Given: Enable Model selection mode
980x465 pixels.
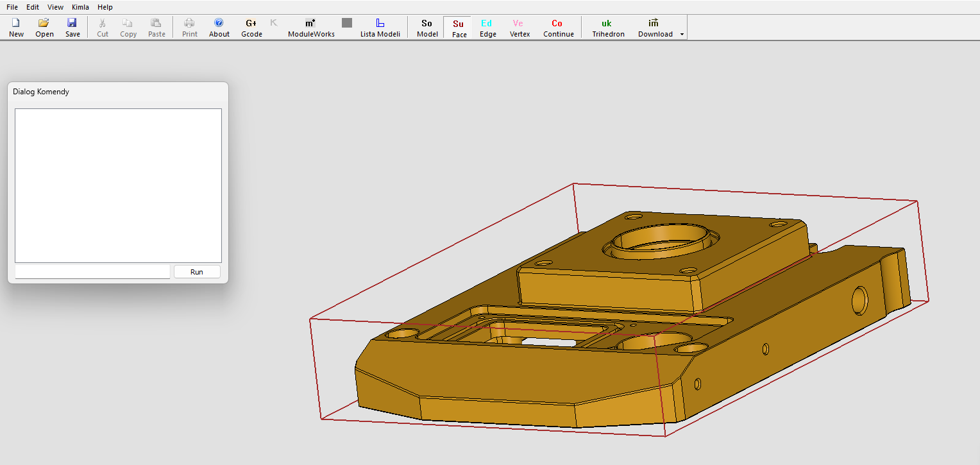Looking at the screenshot, I should click(x=427, y=28).
